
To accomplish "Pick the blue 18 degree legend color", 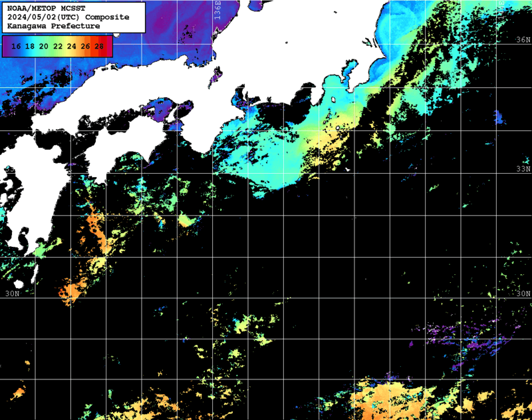I will (x=30, y=46).
